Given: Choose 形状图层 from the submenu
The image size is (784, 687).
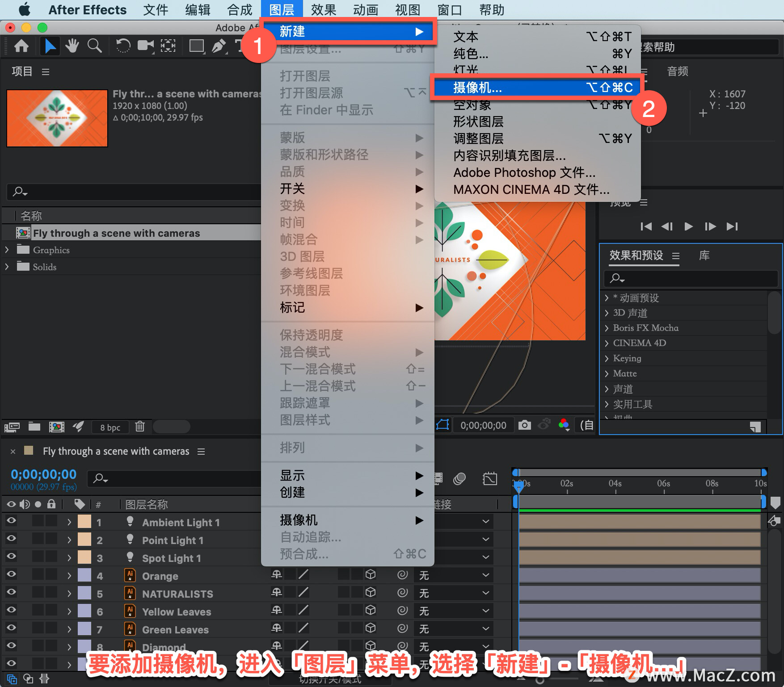Looking at the screenshot, I should tap(537, 121).
